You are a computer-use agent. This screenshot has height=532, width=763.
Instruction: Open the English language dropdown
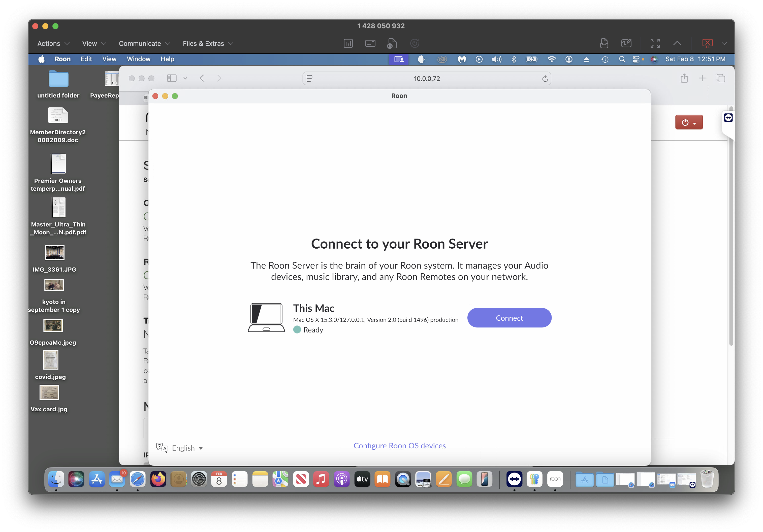180,448
